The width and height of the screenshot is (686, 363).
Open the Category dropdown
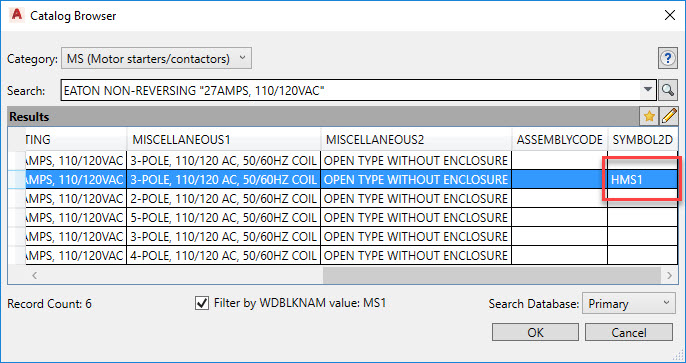(x=157, y=59)
